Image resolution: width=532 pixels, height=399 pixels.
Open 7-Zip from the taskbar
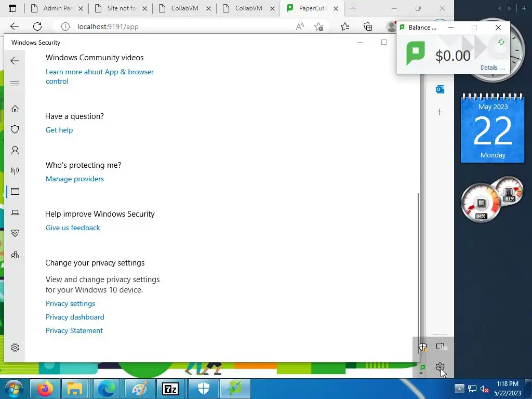(x=170, y=389)
